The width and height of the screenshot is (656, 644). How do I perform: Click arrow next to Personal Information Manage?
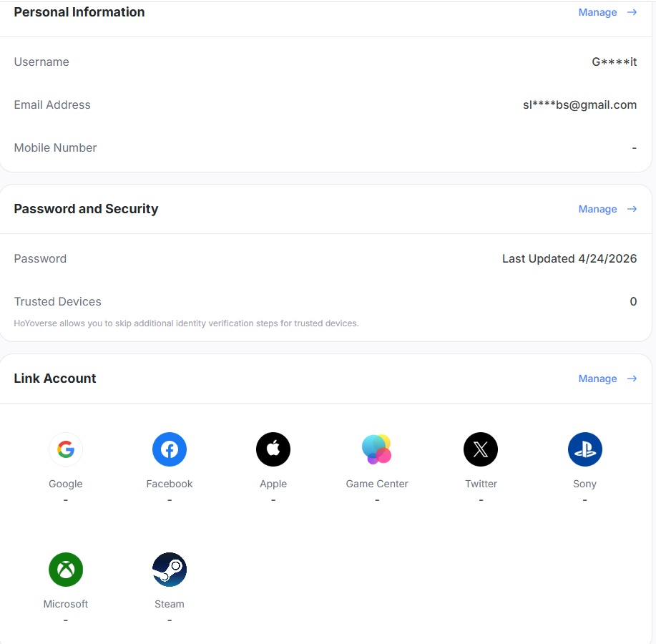[x=632, y=13]
